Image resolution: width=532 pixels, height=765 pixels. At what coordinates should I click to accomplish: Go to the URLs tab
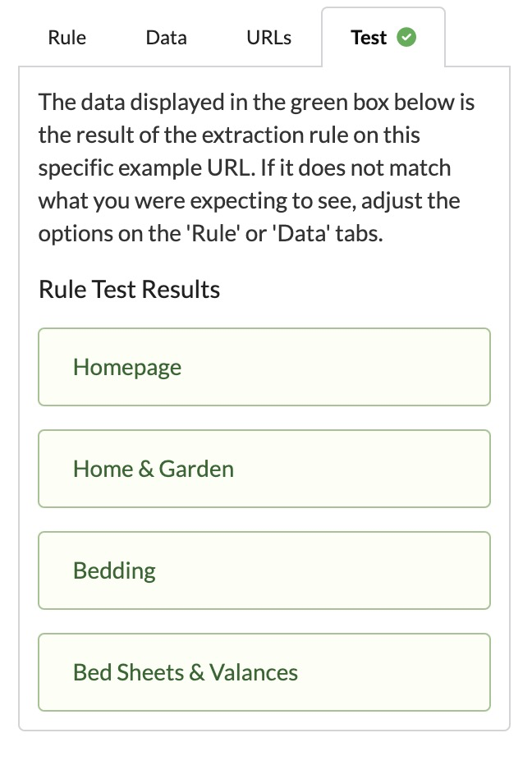(x=269, y=38)
